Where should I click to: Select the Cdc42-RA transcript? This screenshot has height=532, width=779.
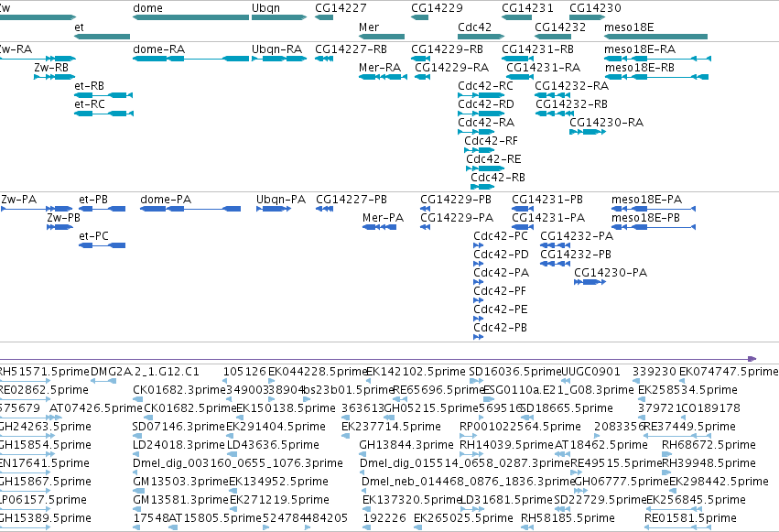[x=476, y=132]
